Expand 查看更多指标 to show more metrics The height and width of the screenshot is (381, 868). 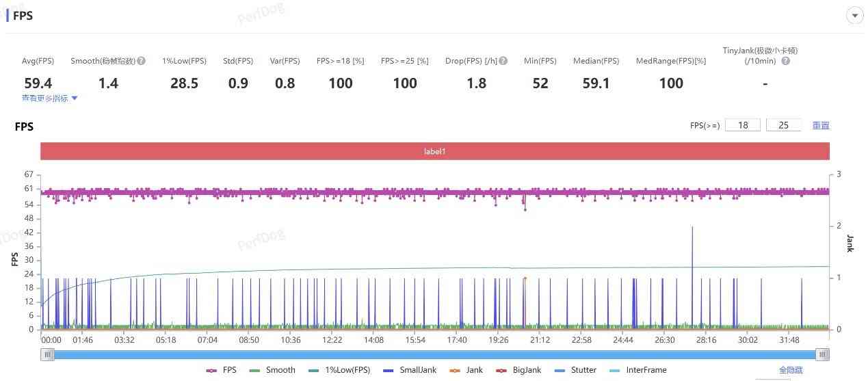50,98
